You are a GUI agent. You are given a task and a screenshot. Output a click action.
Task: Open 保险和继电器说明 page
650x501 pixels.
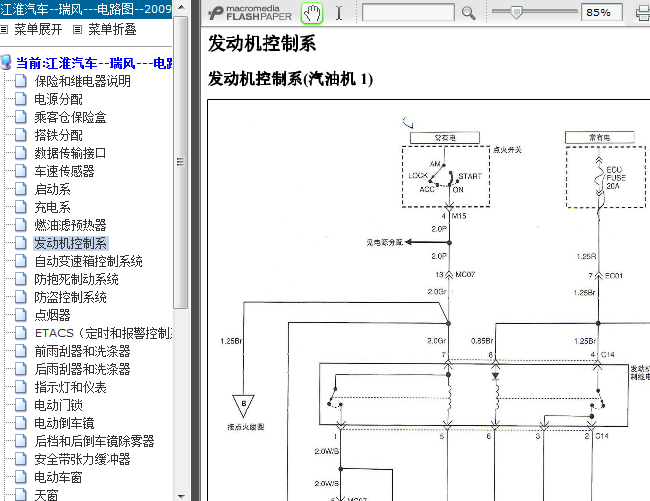[82, 81]
